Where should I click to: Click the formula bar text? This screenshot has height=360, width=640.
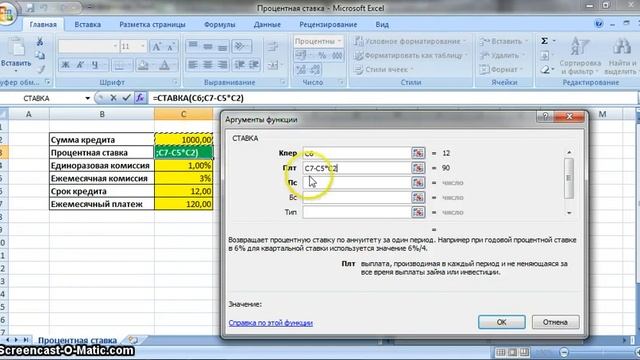(198, 98)
